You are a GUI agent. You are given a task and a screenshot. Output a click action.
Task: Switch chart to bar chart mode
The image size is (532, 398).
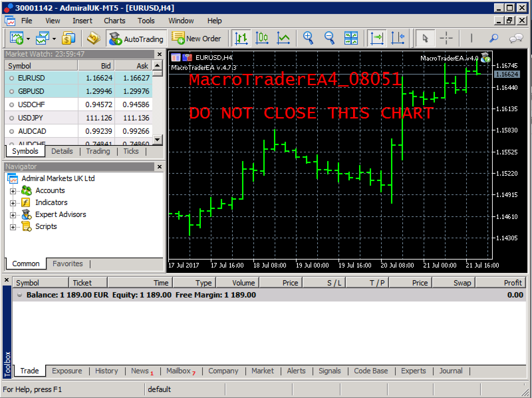[241, 39]
